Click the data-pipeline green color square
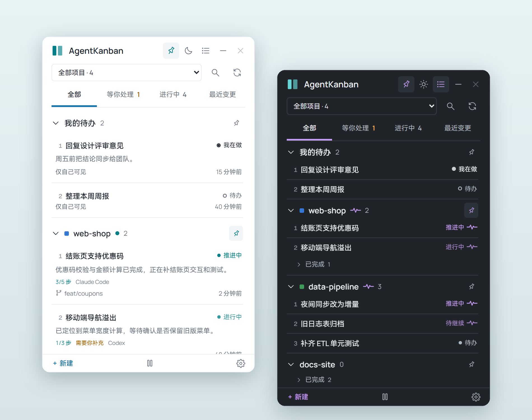Viewport: 532px width, 420px height. click(302, 287)
